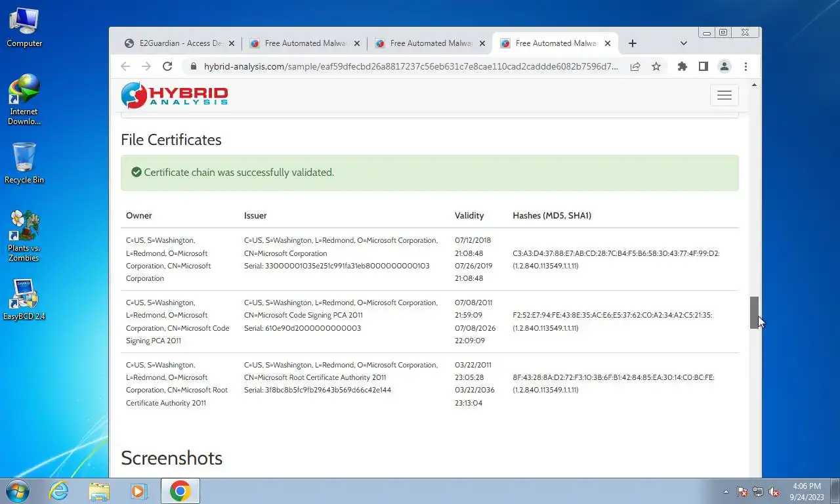The image size is (840, 504).
Task: Share this page icon in address bar
Action: (635, 66)
